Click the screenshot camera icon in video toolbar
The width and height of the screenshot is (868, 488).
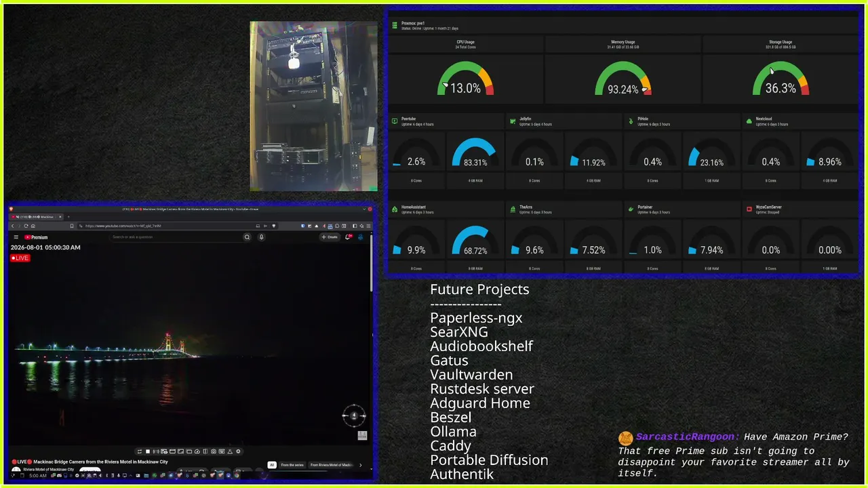point(214,451)
